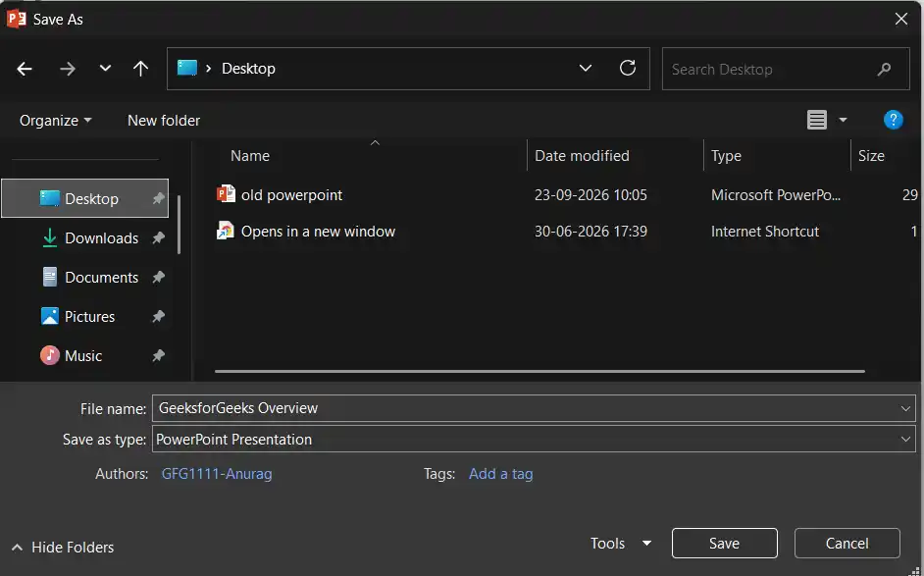Click the pin icon beside Downloads
Screen dimensions: 924x576
(158, 238)
